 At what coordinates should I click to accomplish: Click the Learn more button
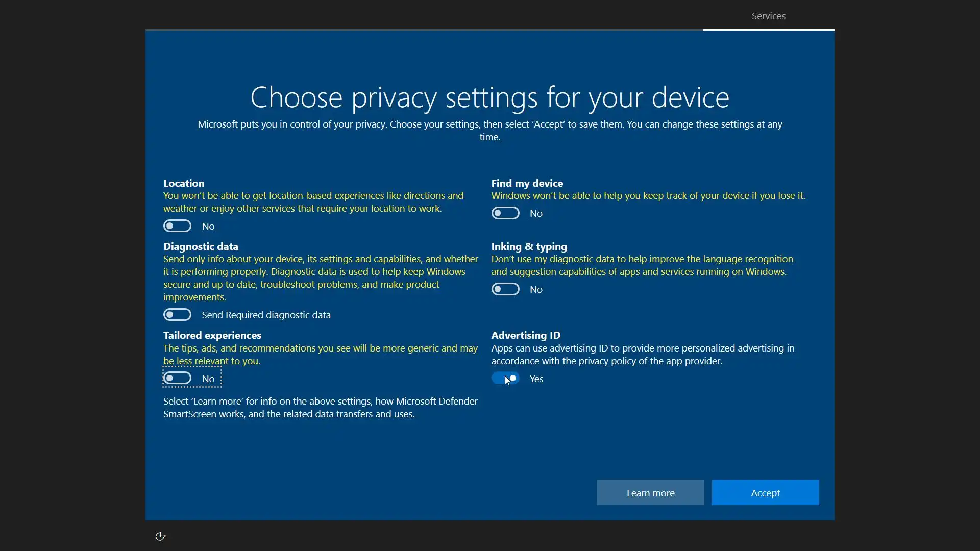point(650,493)
